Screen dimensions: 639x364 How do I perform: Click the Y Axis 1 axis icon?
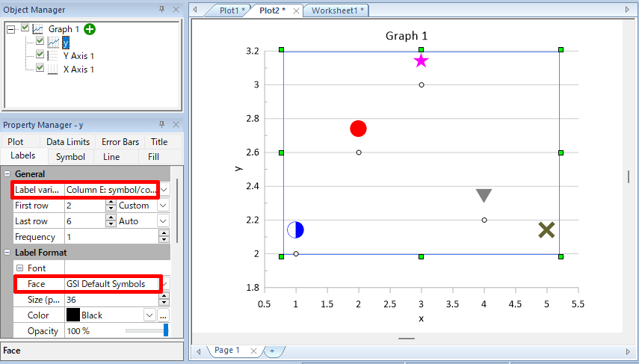[x=53, y=56]
